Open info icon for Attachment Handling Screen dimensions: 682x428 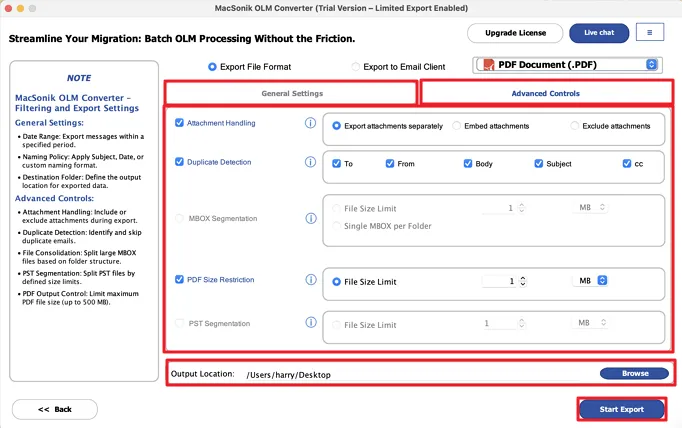coord(310,123)
